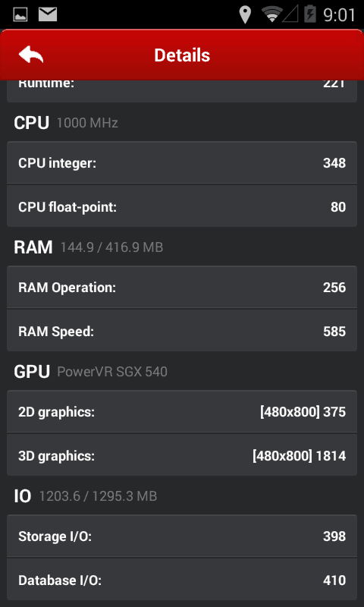Tap the location pin status icon

point(245,15)
